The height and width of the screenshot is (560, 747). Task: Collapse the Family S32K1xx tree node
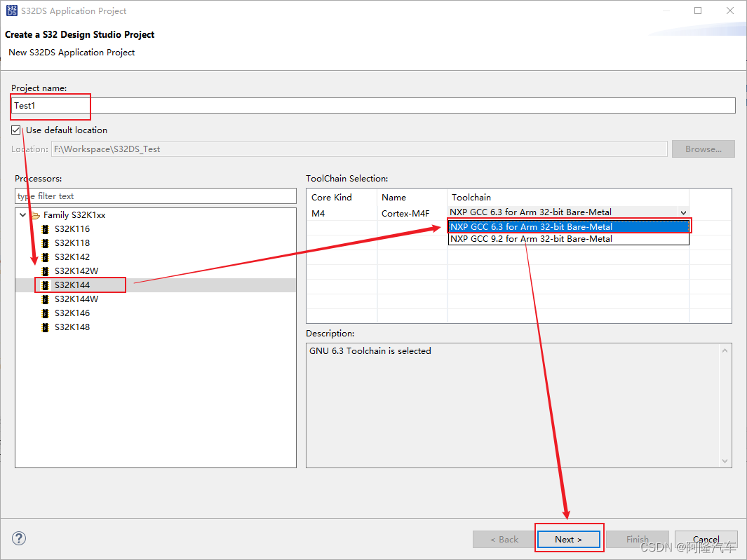22,214
